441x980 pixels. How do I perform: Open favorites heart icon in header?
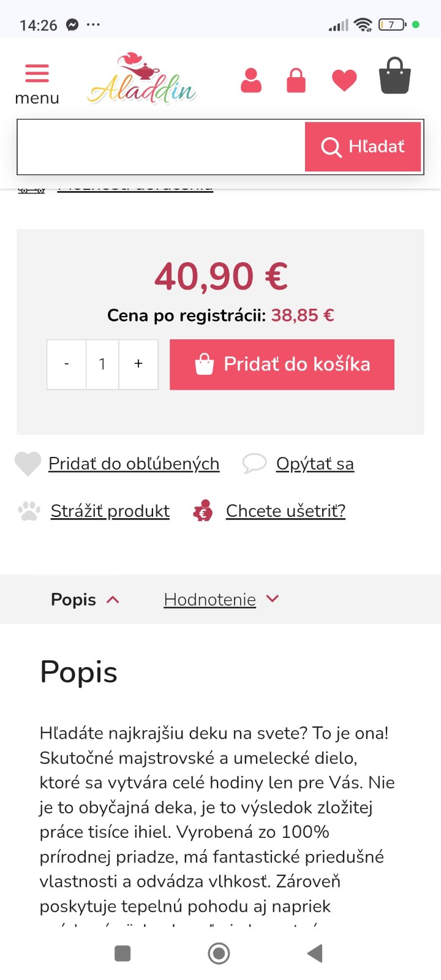click(344, 80)
